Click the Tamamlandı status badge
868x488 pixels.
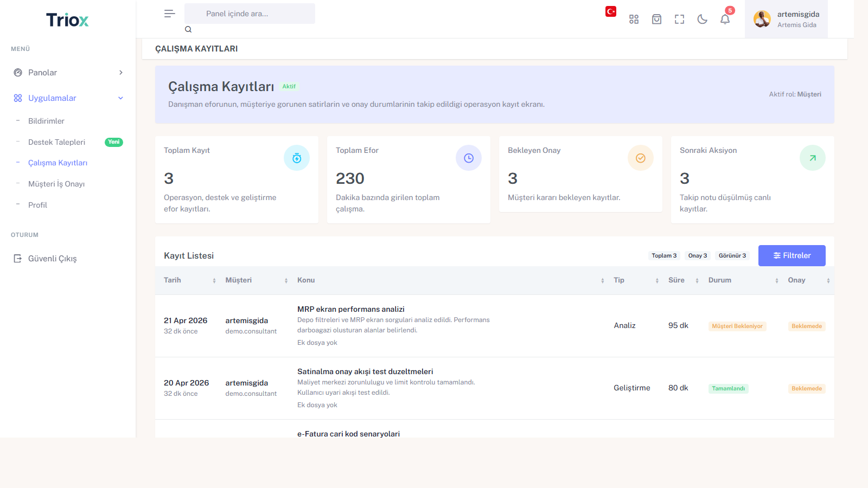pyautogui.click(x=729, y=388)
